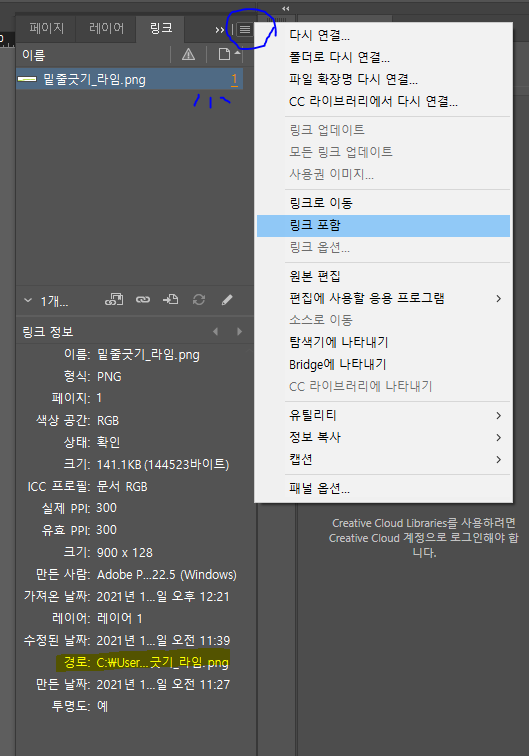
Task: Click the 경로 file path value
Action: [163, 662]
